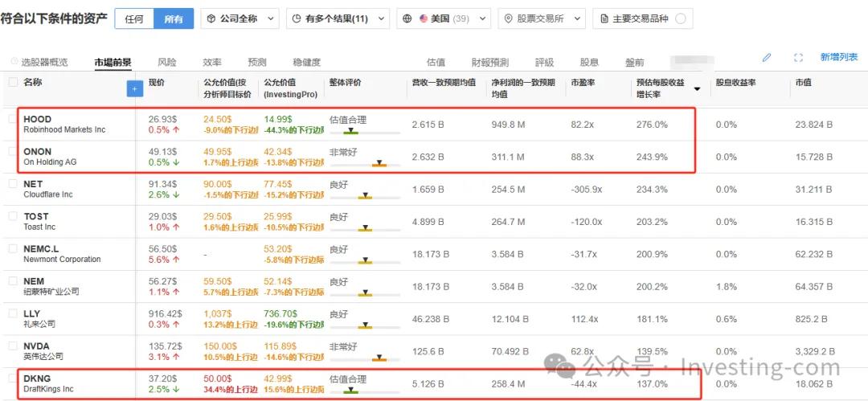Open the 股票交易所 dropdown

(x=542, y=18)
